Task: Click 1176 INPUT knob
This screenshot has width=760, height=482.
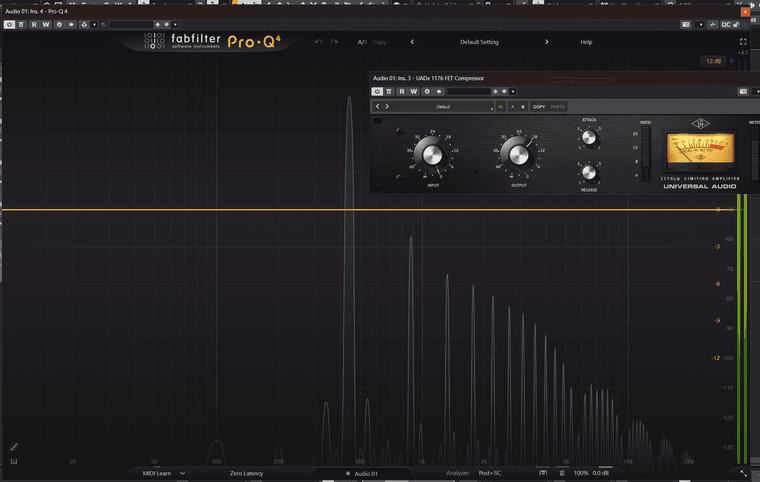Action: [432, 155]
